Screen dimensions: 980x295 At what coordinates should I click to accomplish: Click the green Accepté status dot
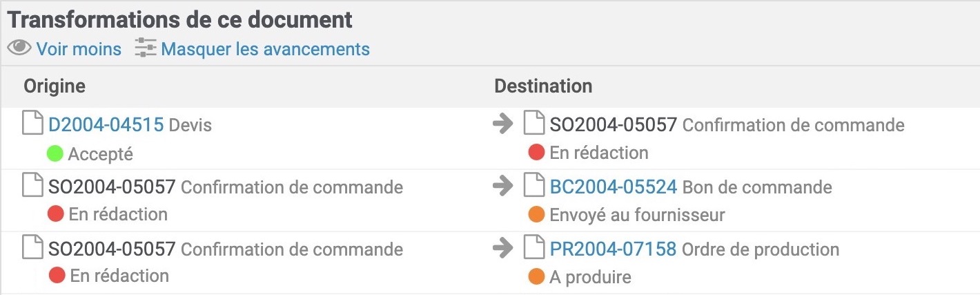point(55,153)
